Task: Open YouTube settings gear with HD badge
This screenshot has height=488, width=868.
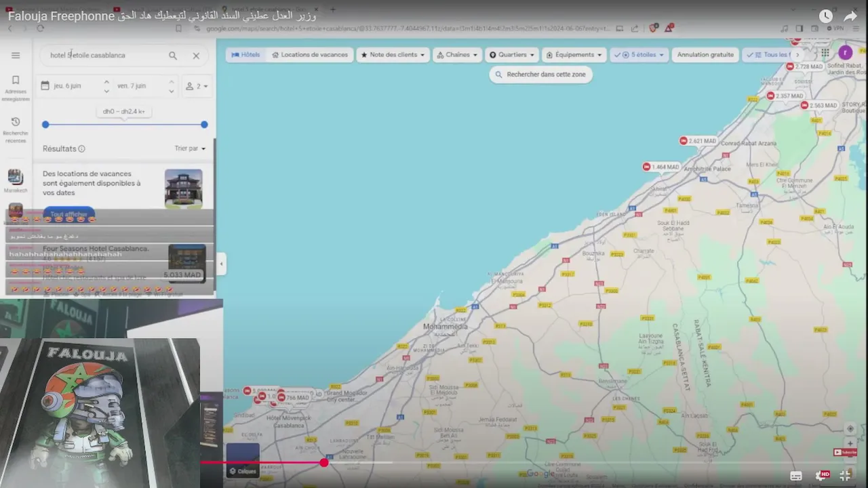Action: tap(821, 476)
